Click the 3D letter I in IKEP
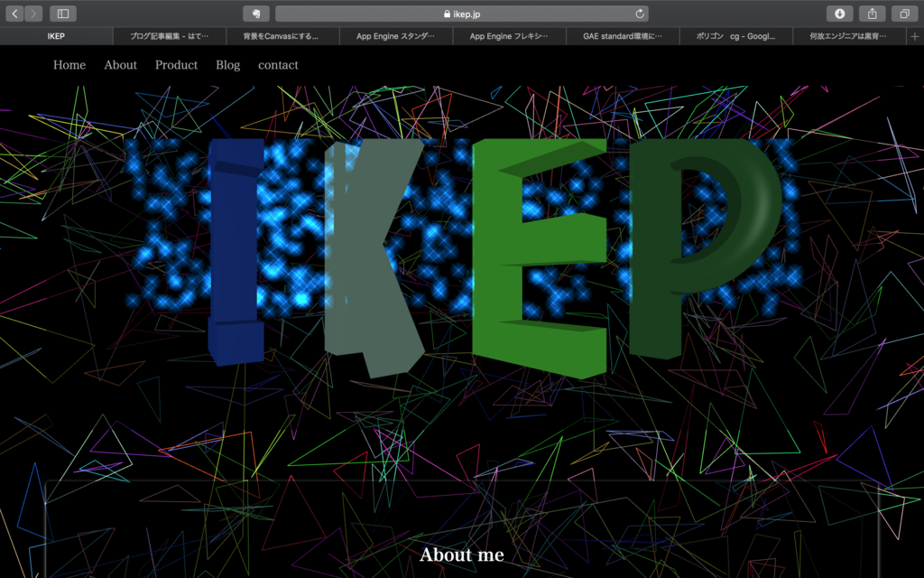Image resolution: width=924 pixels, height=578 pixels. pyautogui.click(x=236, y=252)
